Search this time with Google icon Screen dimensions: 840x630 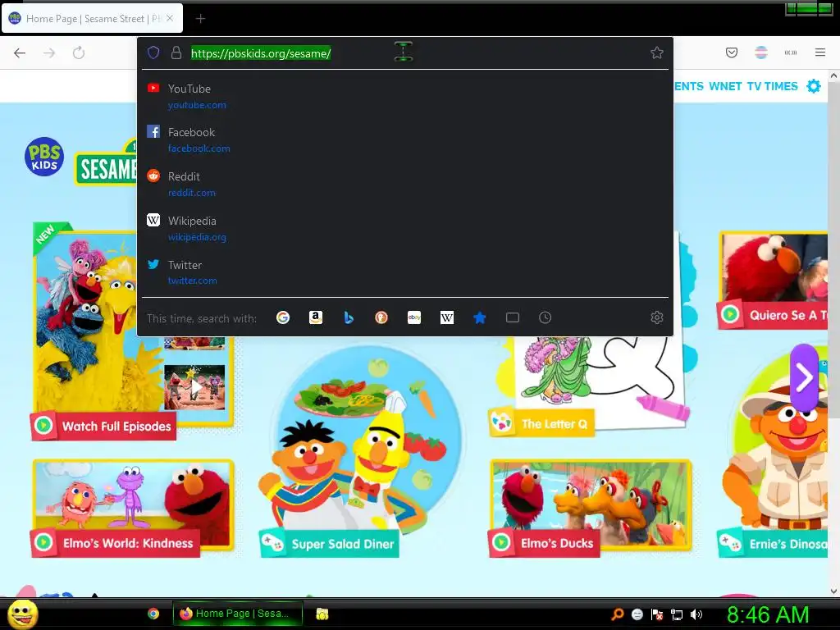point(283,317)
